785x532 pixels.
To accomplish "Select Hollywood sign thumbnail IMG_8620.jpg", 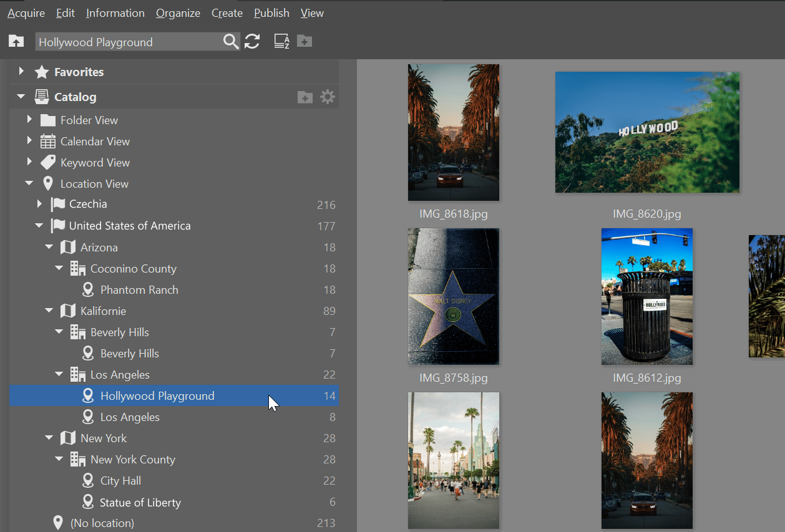I will point(647,132).
